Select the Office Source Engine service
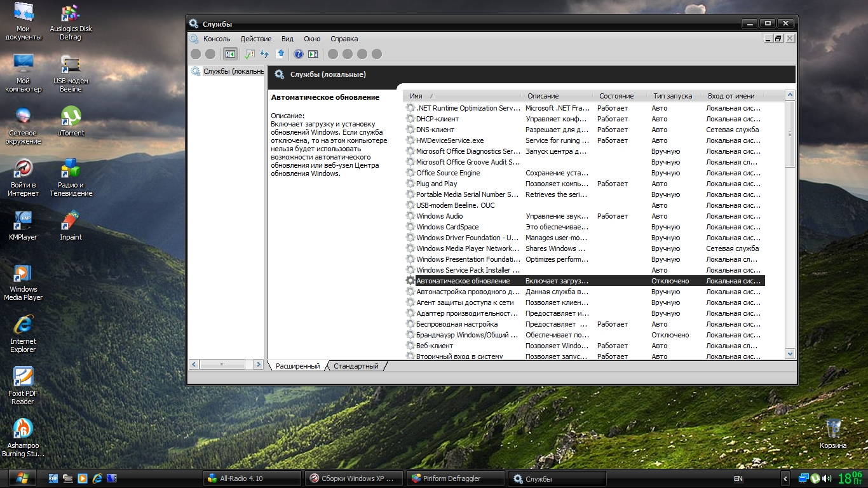Viewport: 868px width, 488px height. (585, 173)
